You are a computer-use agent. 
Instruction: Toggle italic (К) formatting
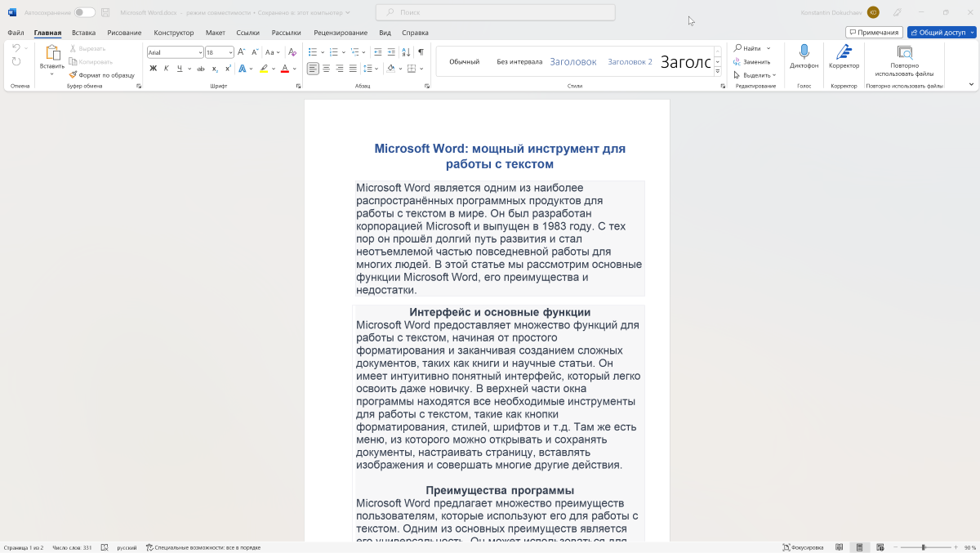(166, 69)
